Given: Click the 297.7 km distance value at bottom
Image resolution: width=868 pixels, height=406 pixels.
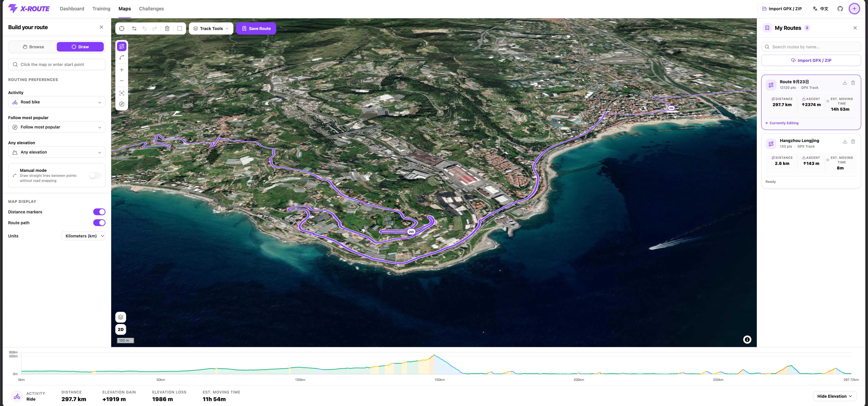Looking at the screenshot, I should (74, 399).
